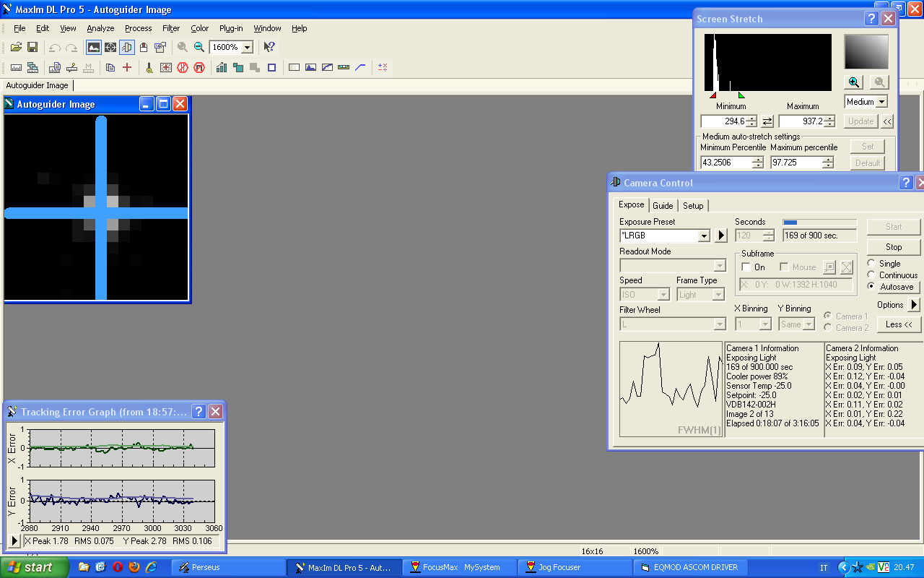Select the Continuous exposure radio button
Screen dimensions: 924x578
point(871,275)
